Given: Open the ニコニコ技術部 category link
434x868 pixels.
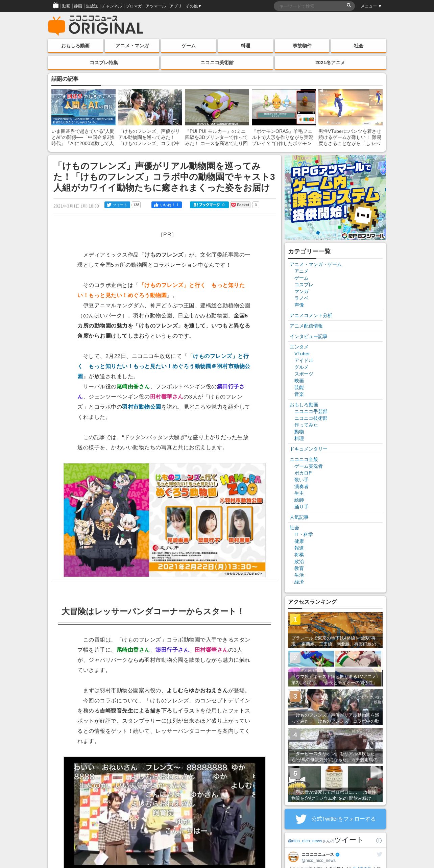Looking at the screenshot, I should click(x=311, y=418).
